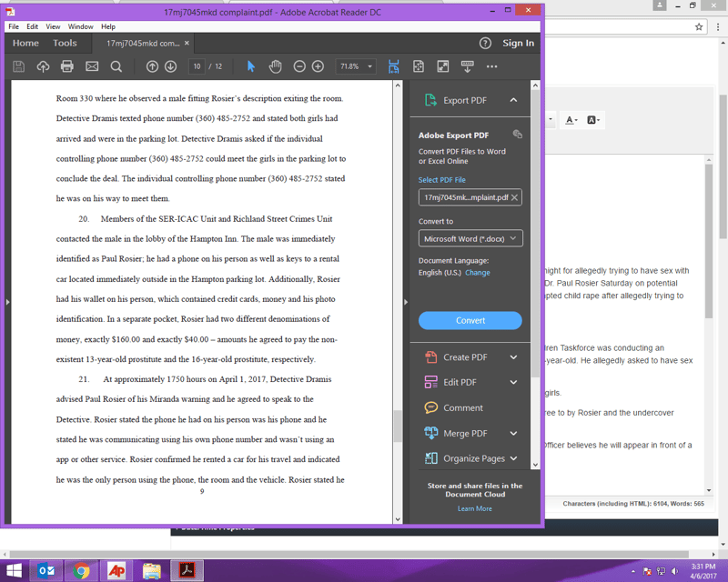This screenshot has width=728, height=582.
Task: Open Google Chrome from the taskbar
Action: click(81, 570)
